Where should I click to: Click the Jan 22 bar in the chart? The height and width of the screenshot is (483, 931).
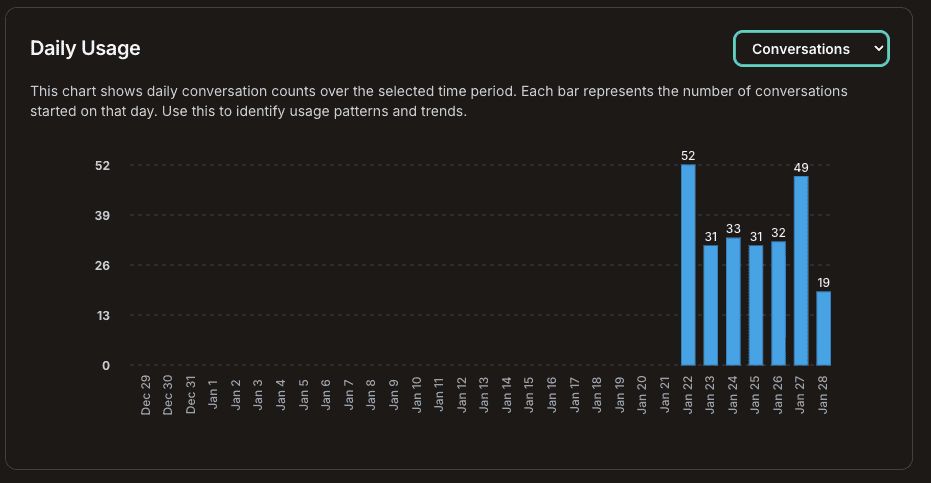[x=688, y=265]
